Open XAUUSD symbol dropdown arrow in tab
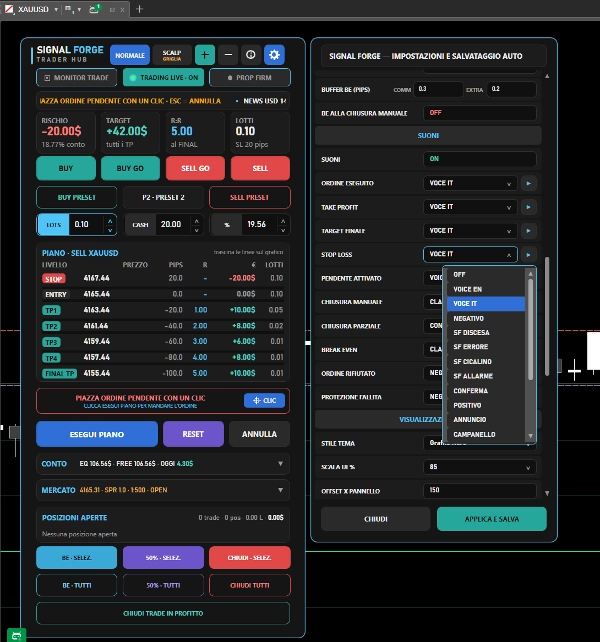Viewport: 600px width, 642px height. [x=56, y=9]
